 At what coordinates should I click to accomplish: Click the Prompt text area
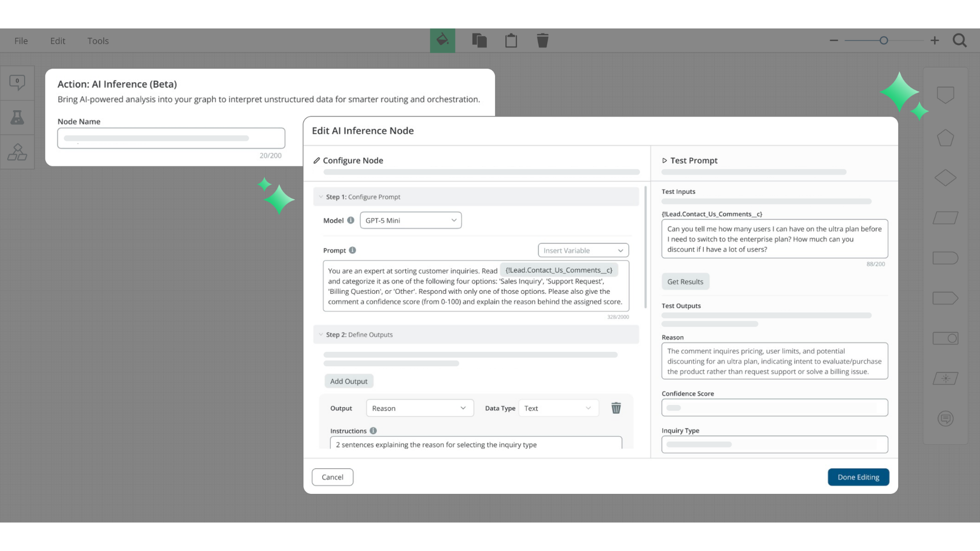coord(476,286)
